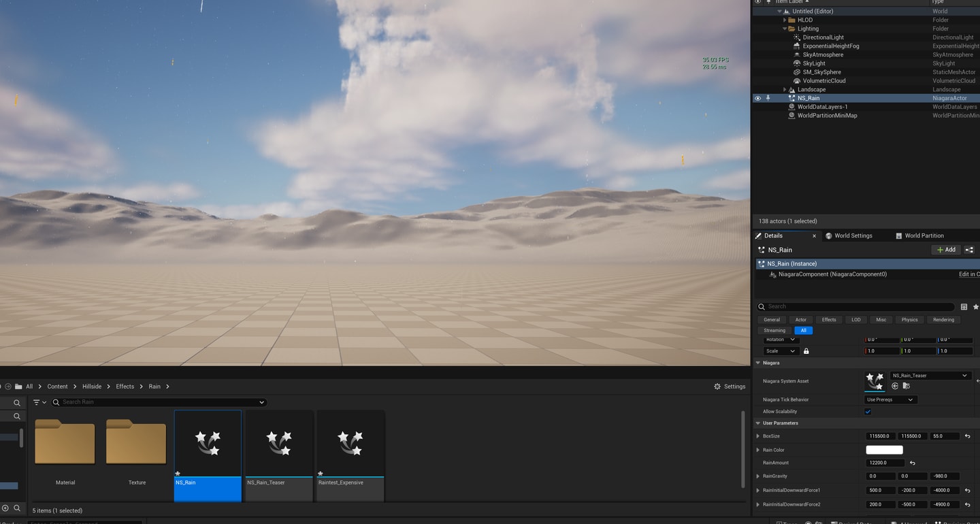Click the Landscape mountain icon

[791, 89]
